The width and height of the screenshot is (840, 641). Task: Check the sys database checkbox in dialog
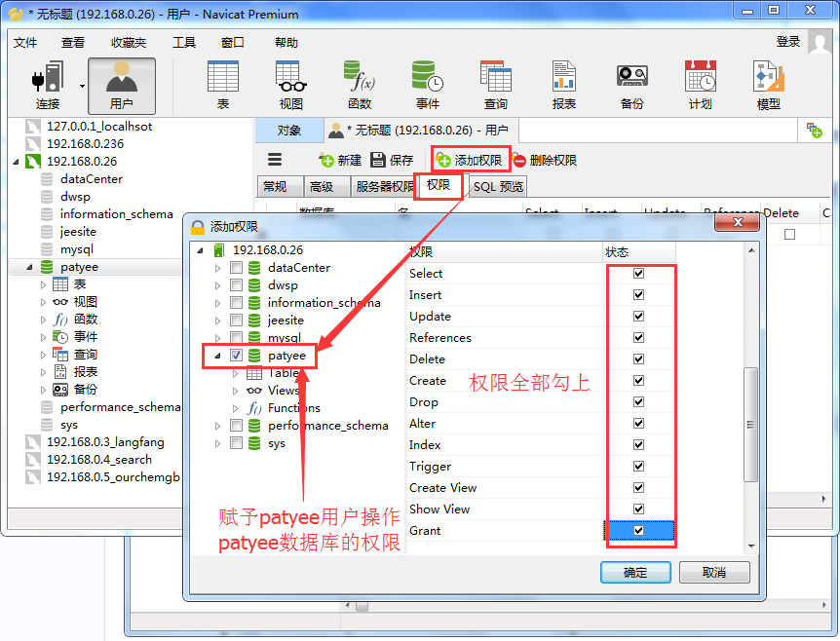click(236, 443)
